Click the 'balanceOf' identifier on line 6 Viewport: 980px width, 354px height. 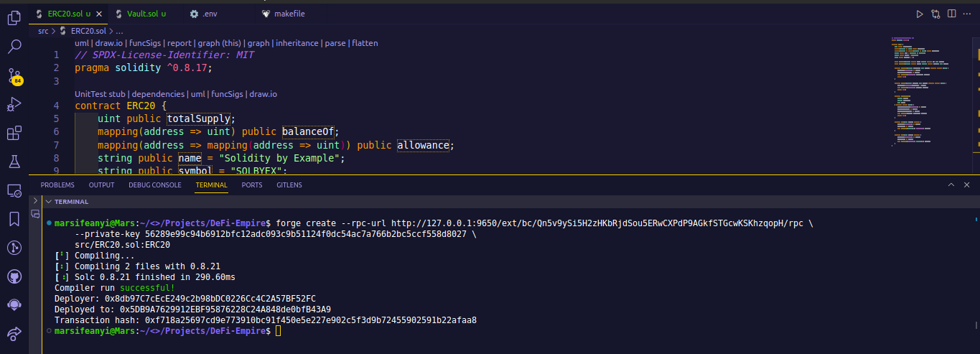click(x=309, y=132)
